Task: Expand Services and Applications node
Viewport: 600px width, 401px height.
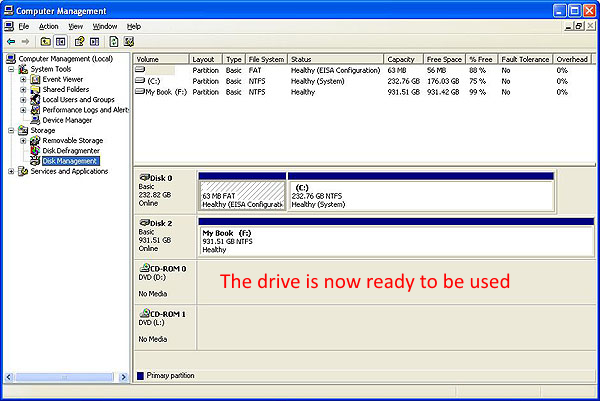Action: pos(11,171)
